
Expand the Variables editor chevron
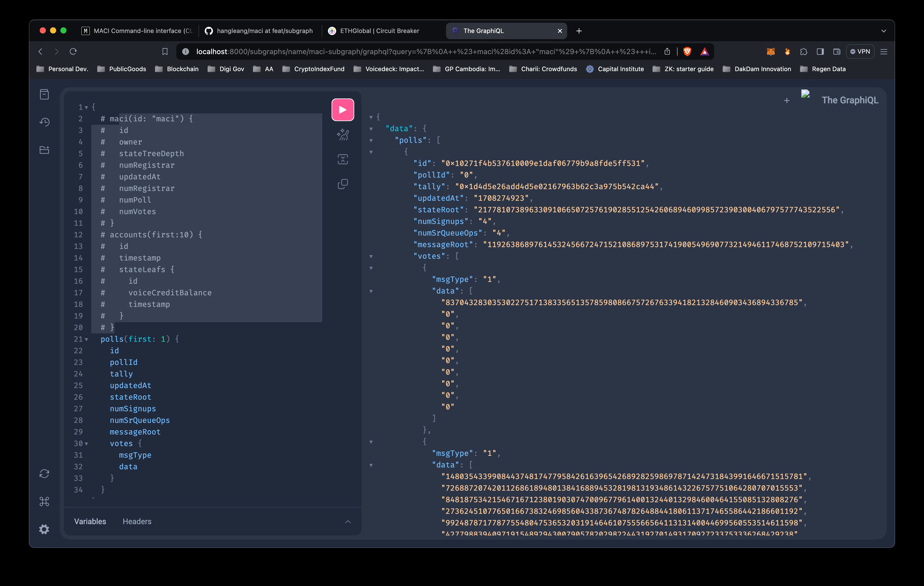[x=348, y=522]
